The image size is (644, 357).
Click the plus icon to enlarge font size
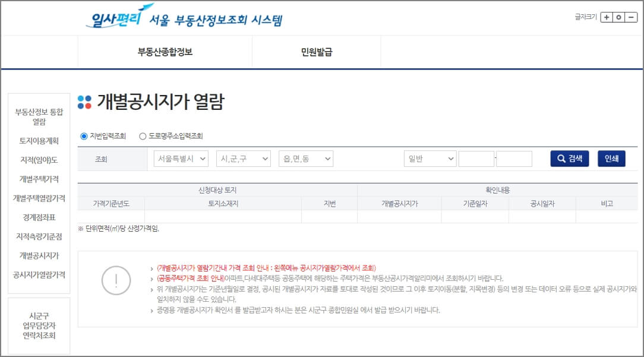point(607,17)
